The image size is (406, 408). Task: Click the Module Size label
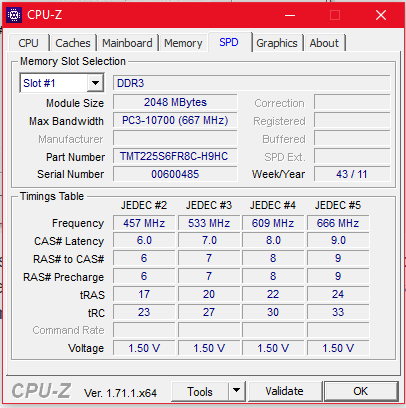tap(75, 103)
